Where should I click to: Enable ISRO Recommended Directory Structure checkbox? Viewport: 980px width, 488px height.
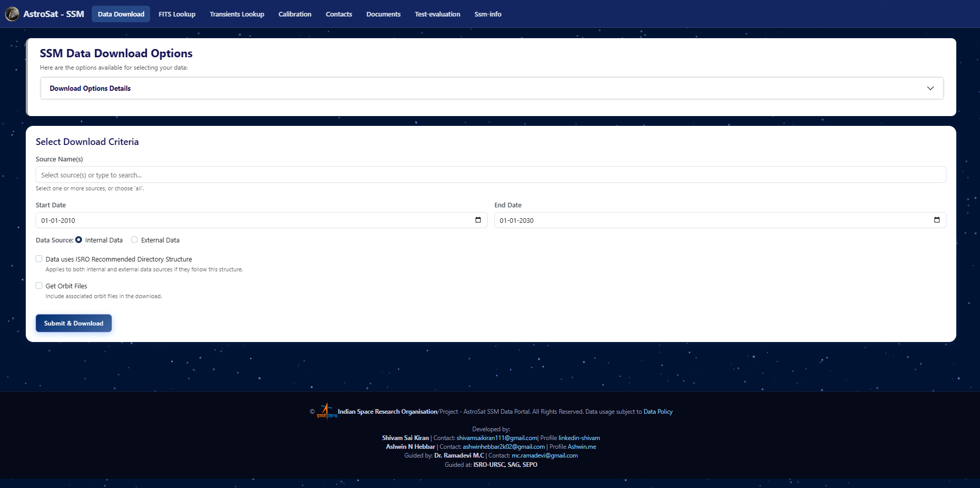[39, 259]
